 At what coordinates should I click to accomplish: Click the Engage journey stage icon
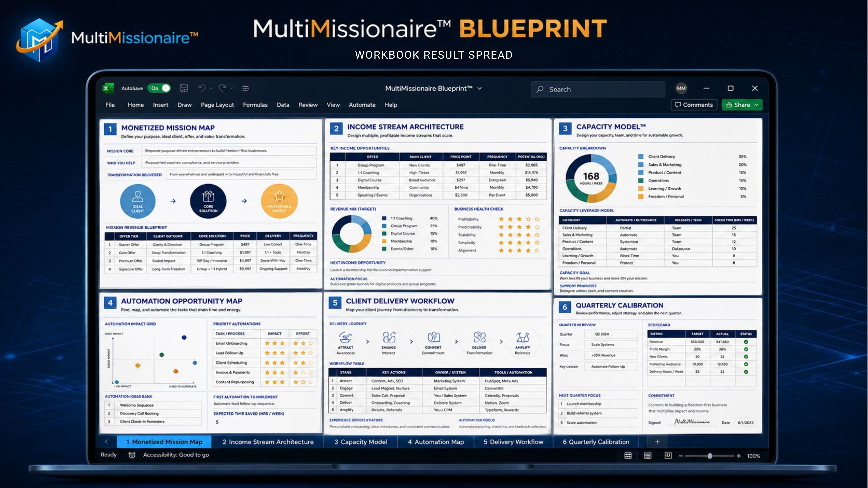coord(389,337)
